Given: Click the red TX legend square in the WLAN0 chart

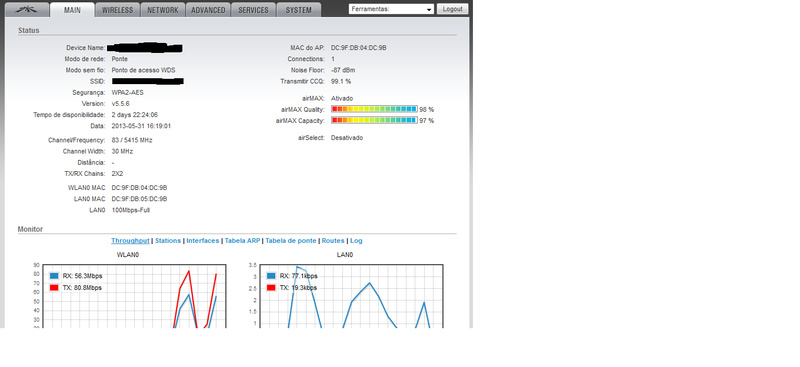Looking at the screenshot, I should 54,288.
